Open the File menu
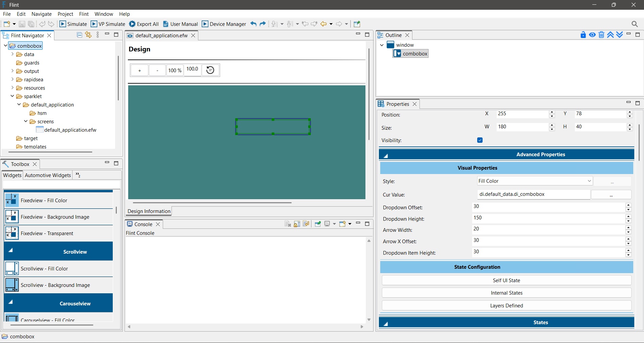644x343 pixels. (7, 14)
